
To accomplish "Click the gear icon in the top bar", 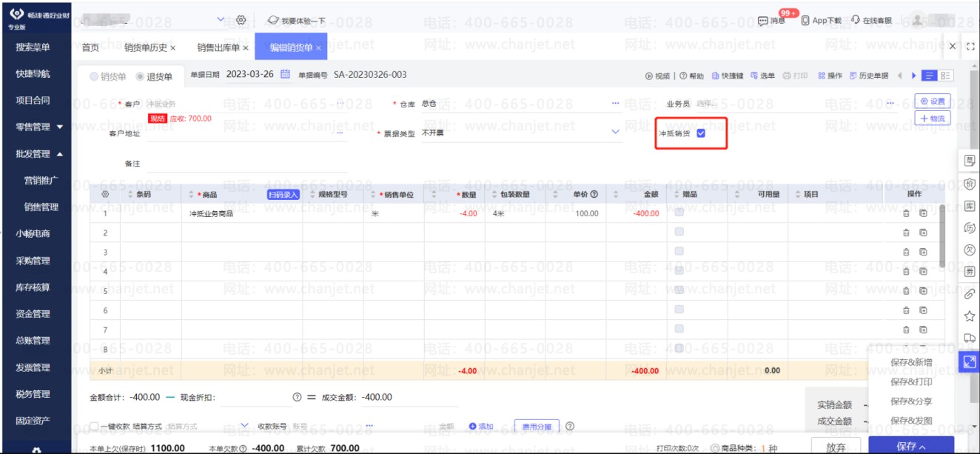I will [x=241, y=20].
